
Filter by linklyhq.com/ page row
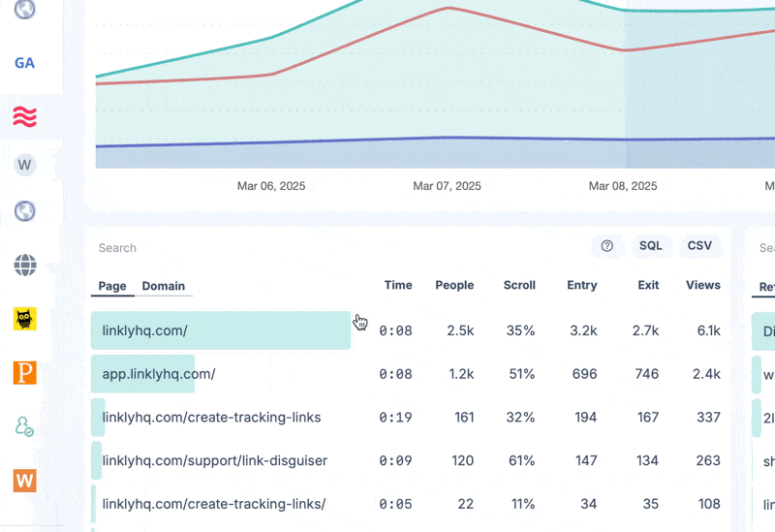point(145,330)
